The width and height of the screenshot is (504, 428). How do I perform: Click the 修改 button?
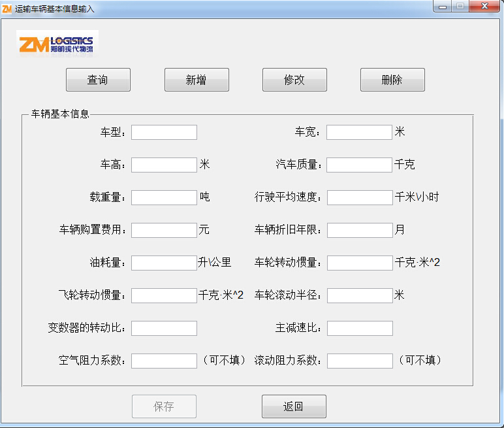pyautogui.click(x=294, y=80)
